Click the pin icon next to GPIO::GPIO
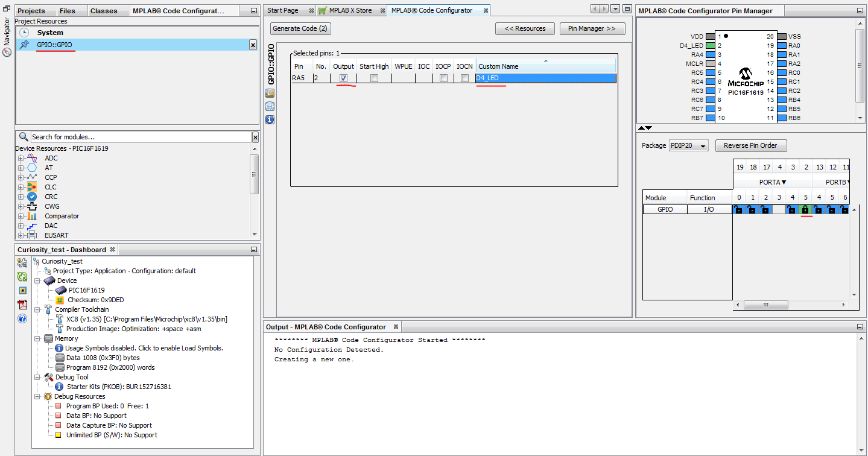The height and width of the screenshot is (456, 868). tap(24, 45)
